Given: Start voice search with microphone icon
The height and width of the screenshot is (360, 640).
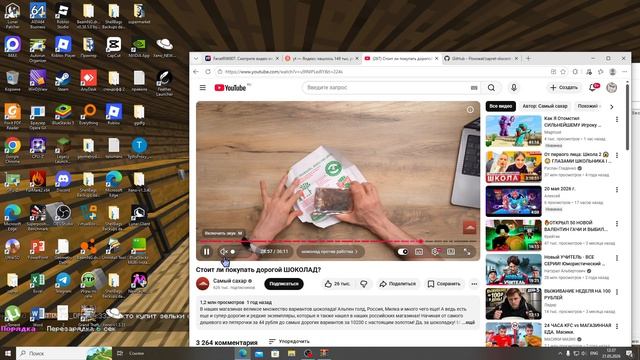Looking at the screenshot, I should 514,88.
